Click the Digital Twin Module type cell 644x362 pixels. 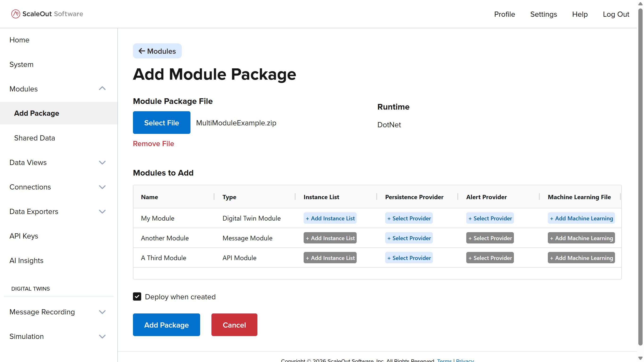[x=252, y=218]
